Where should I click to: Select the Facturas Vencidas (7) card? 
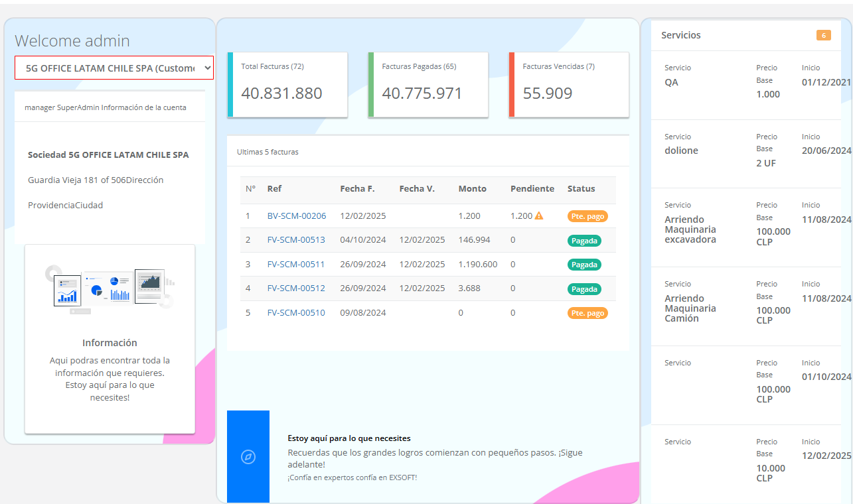569,85
